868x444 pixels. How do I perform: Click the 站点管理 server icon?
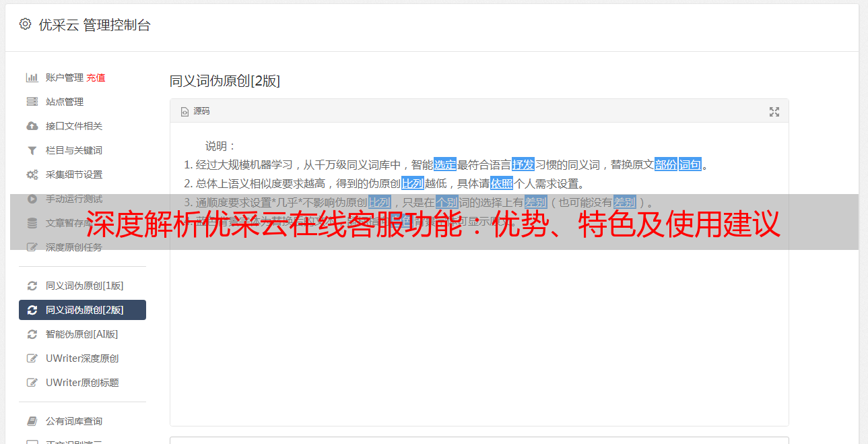pyautogui.click(x=32, y=102)
